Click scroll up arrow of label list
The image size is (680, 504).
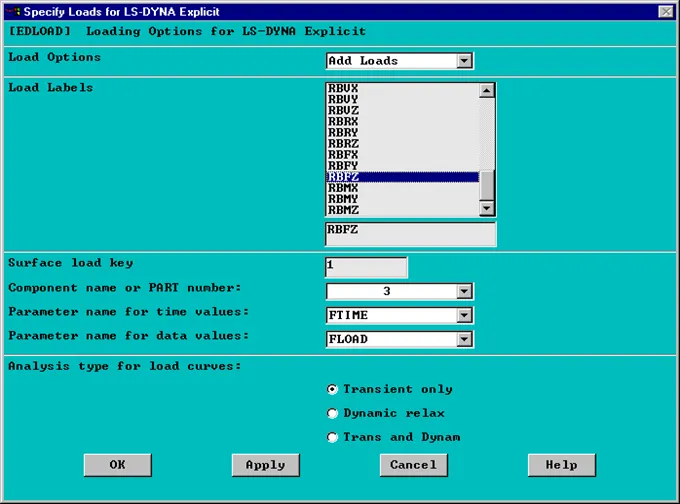[487, 90]
